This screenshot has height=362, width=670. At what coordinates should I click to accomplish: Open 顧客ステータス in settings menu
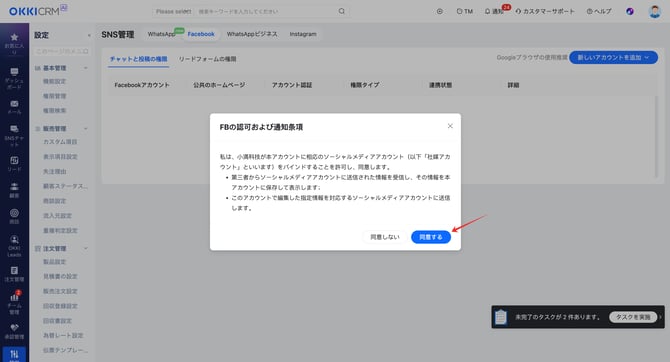[65, 186]
